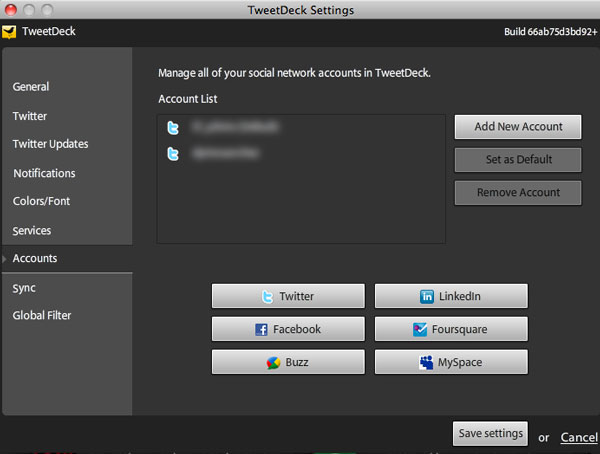Add a Twitter account via bird button
Screen dimensions: 600x454
[x=287, y=296]
